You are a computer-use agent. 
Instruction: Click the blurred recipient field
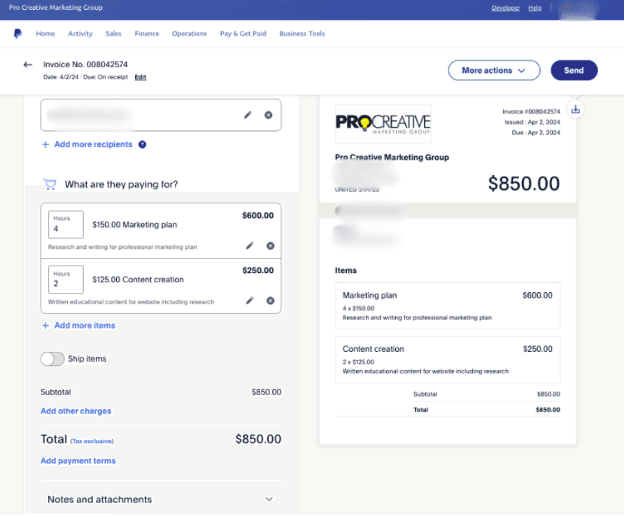point(161,115)
